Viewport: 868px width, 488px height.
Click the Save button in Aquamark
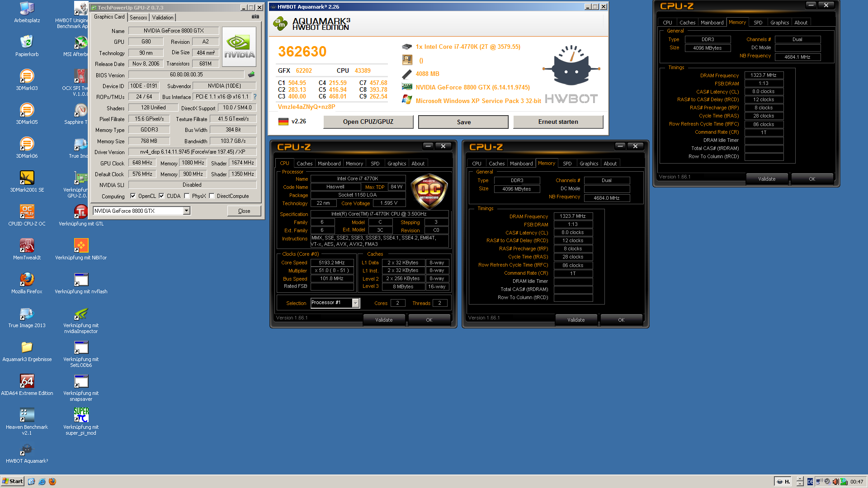463,122
